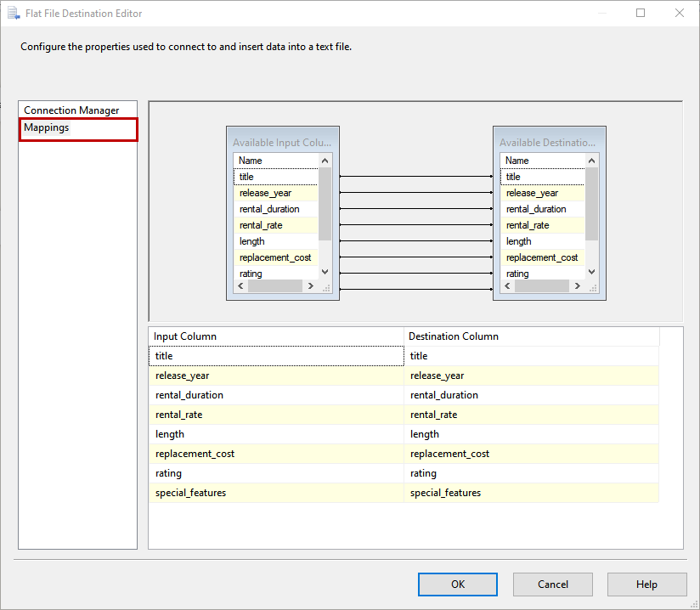Open Help for this editor
The height and width of the screenshot is (610, 700).
pos(646,585)
